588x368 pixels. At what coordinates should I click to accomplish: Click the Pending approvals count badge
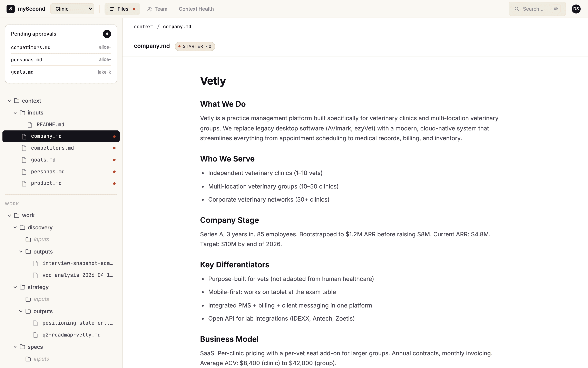point(107,34)
